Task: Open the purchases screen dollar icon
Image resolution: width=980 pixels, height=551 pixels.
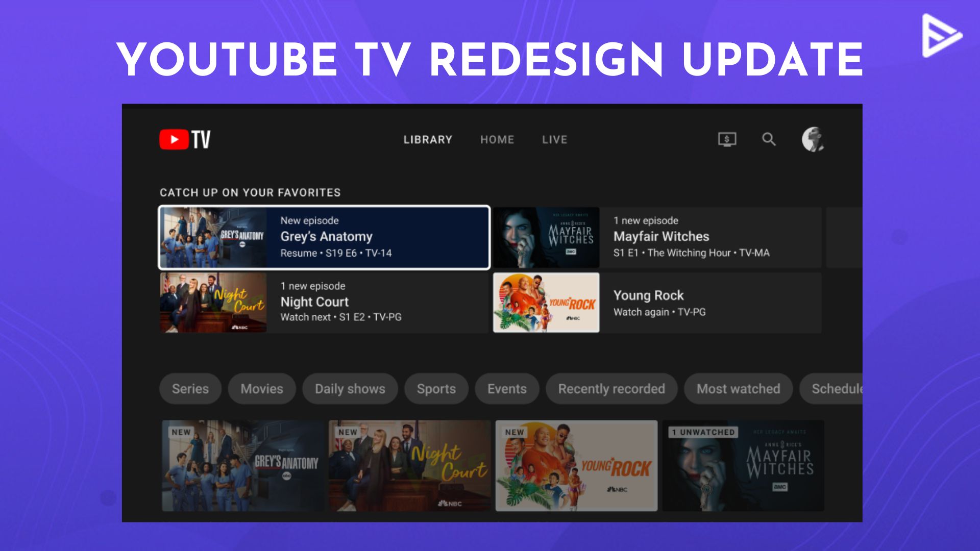Action: [727, 139]
